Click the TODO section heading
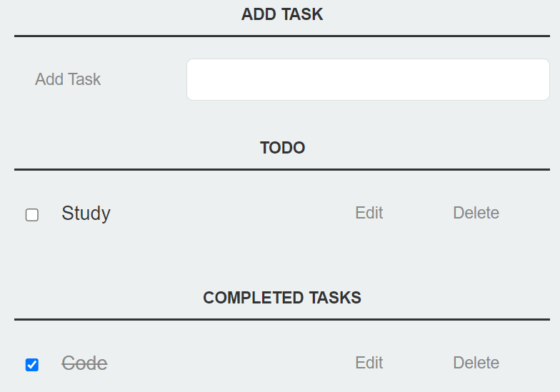 point(282,147)
